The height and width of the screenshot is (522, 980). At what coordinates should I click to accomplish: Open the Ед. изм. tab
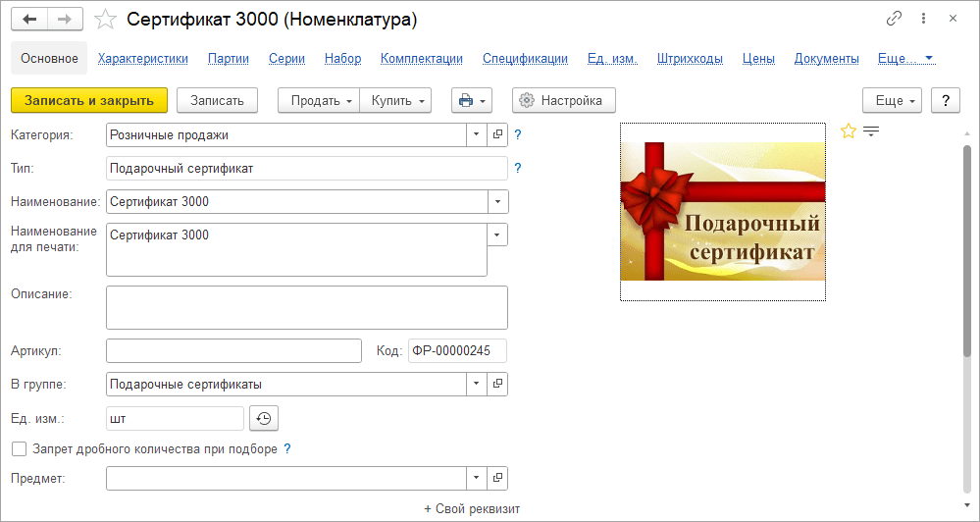point(612,59)
